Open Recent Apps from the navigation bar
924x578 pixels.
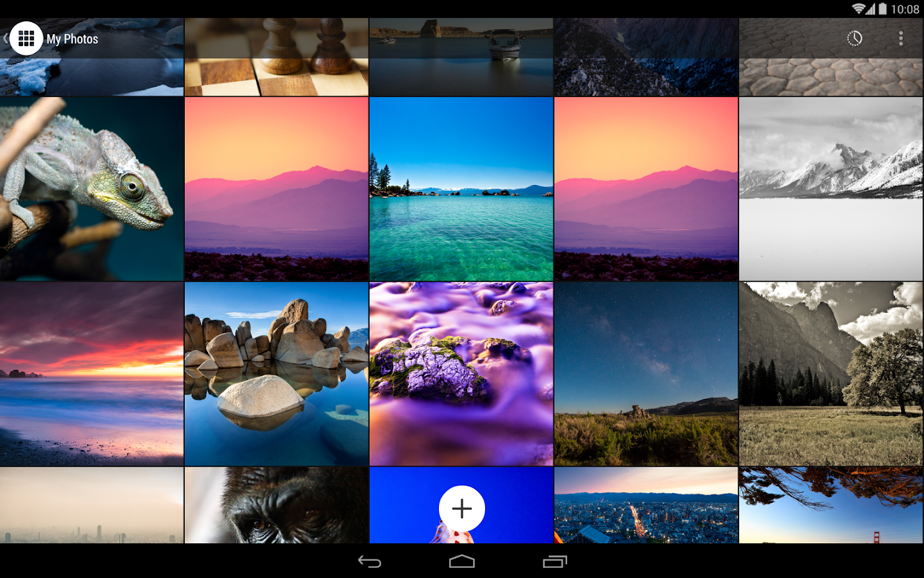point(554,562)
